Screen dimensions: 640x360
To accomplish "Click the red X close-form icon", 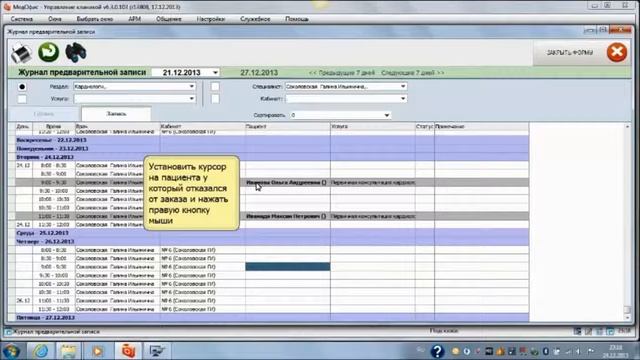I will [617, 52].
